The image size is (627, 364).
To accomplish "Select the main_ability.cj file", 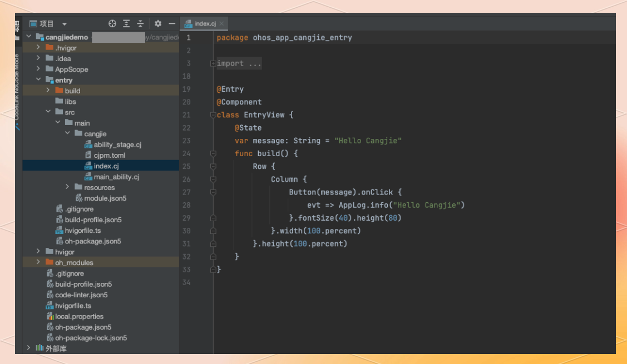I will [112, 177].
